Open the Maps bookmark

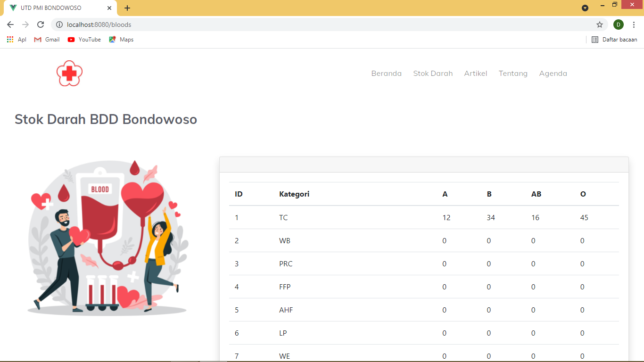(x=121, y=40)
